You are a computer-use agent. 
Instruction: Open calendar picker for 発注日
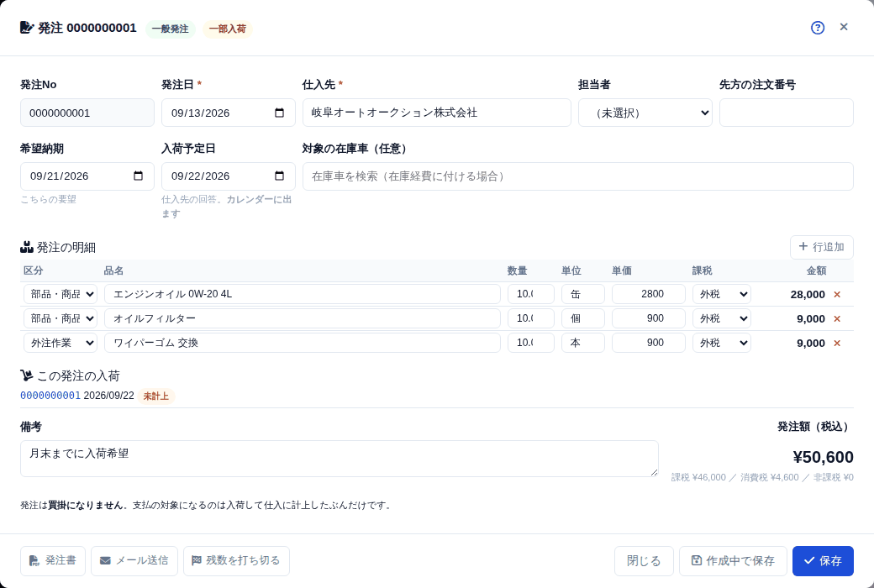pyautogui.click(x=279, y=113)
